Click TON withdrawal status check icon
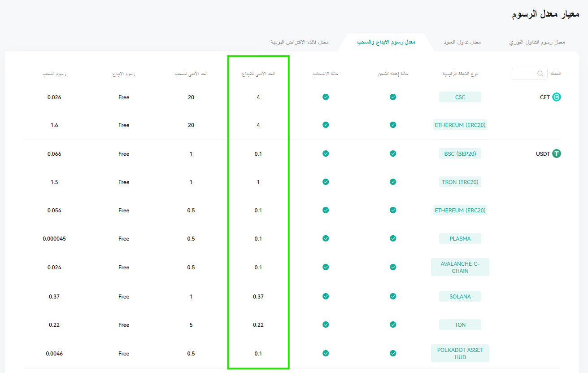The image size is (588, 373). click(326, 325)
